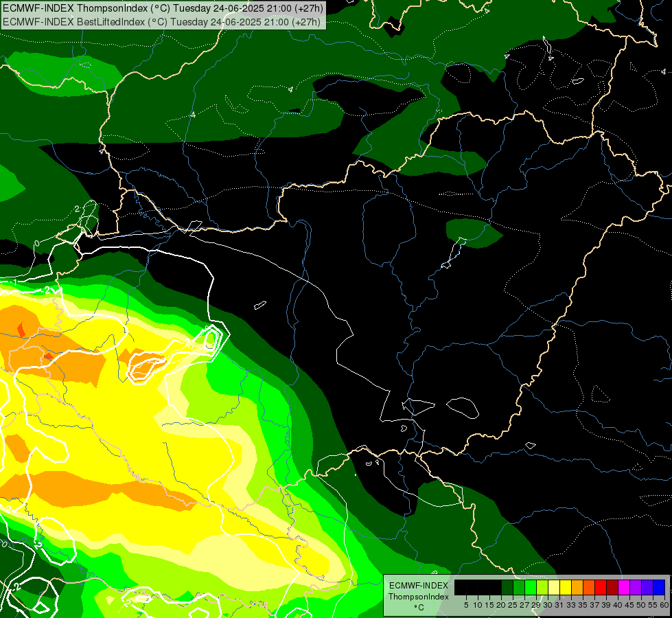Click the legend scale value 37
Image resolution: width=672 pixels, height=618 pixels.
(x=595, y=605)
